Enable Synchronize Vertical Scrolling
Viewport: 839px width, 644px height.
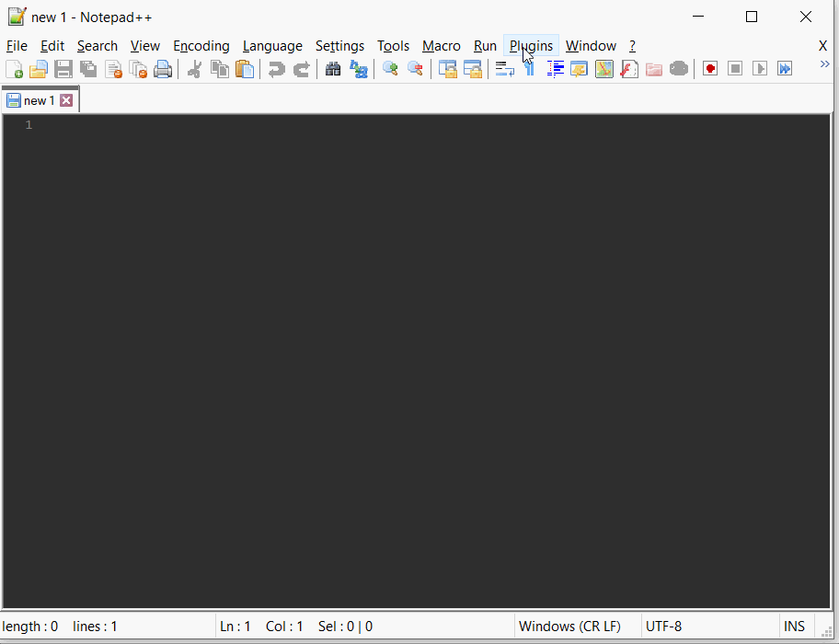[x=448, y=68]
